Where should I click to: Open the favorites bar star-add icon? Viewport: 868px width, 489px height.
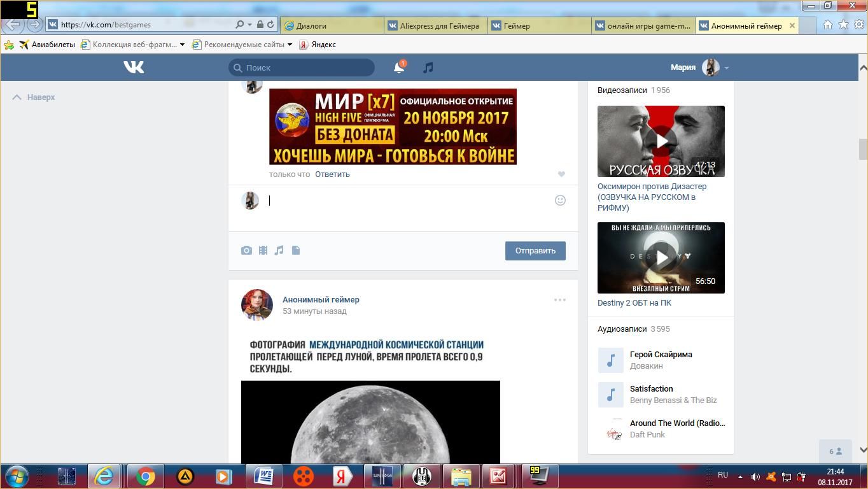click(x=9, y=45)
